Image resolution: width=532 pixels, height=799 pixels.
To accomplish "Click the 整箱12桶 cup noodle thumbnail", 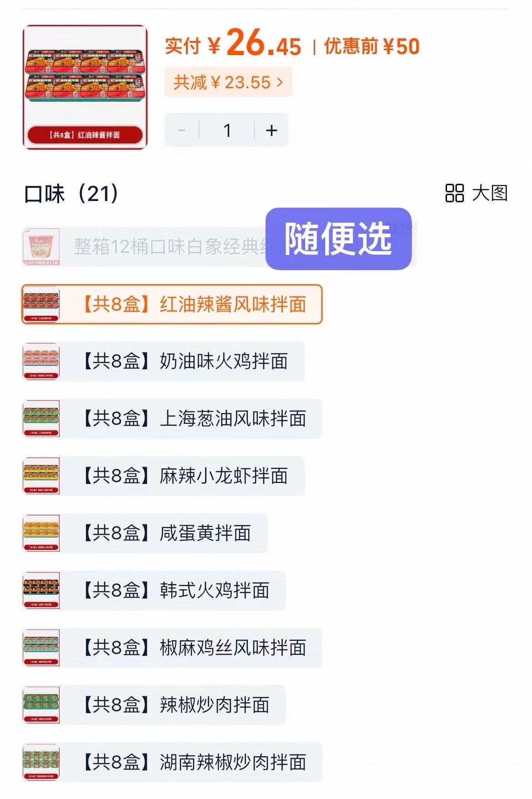I will (x=41, y=247).
